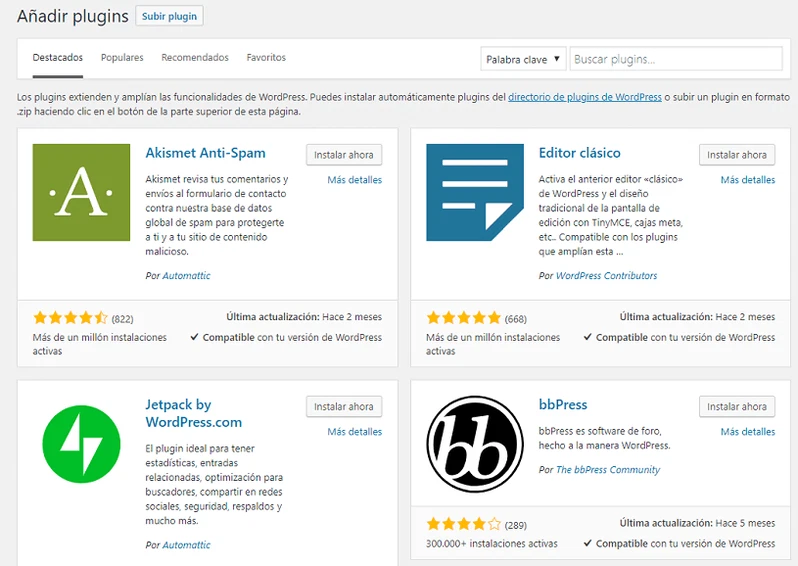Click the Automattic author link under Akismet

tap(186, 275)
